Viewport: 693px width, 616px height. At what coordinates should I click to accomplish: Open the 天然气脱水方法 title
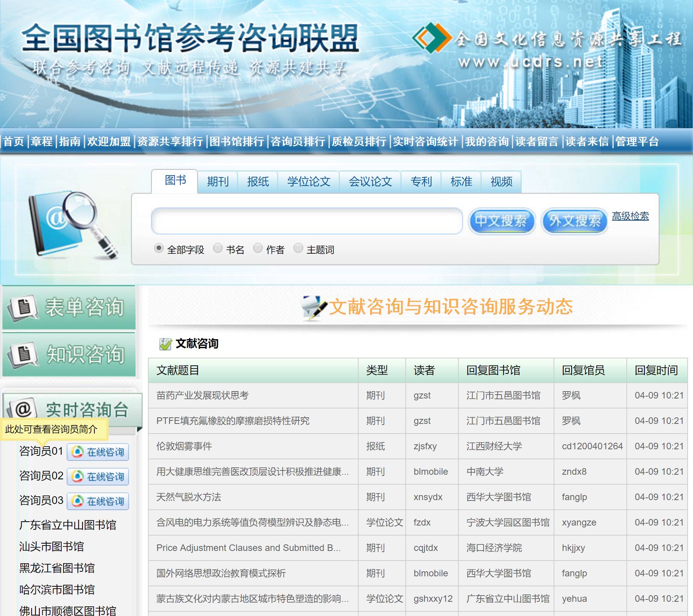[x=189, y=497]
